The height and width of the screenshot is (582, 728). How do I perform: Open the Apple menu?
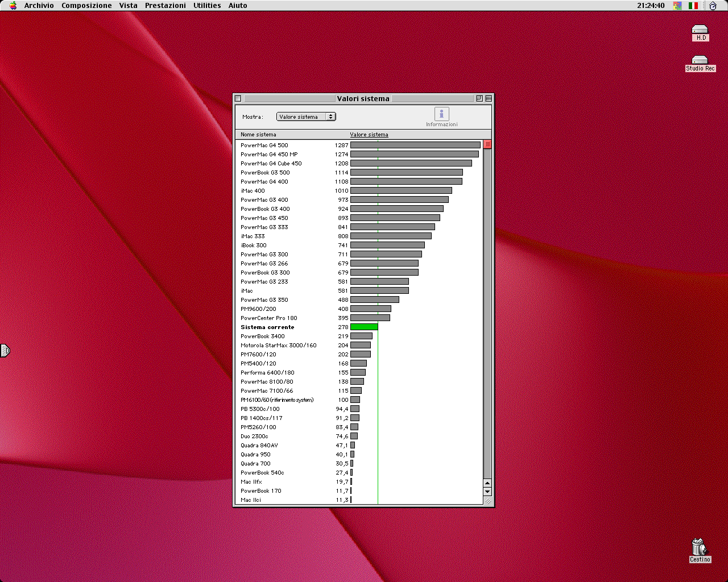13,6
